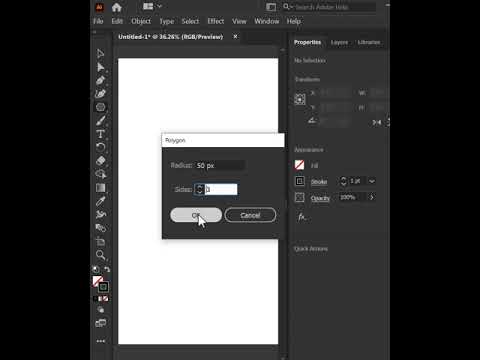The height and width of the screenshot is (360, 480).
Task: Switch to the Layers panel tab
Action: [339, 42]
